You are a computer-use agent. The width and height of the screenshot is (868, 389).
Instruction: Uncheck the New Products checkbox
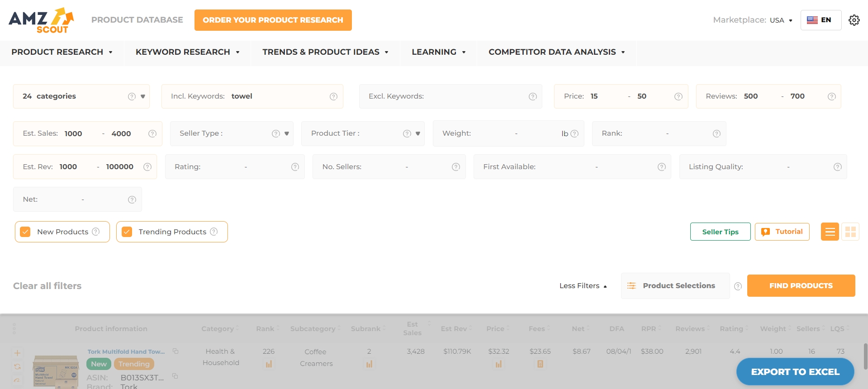(25, 232)
